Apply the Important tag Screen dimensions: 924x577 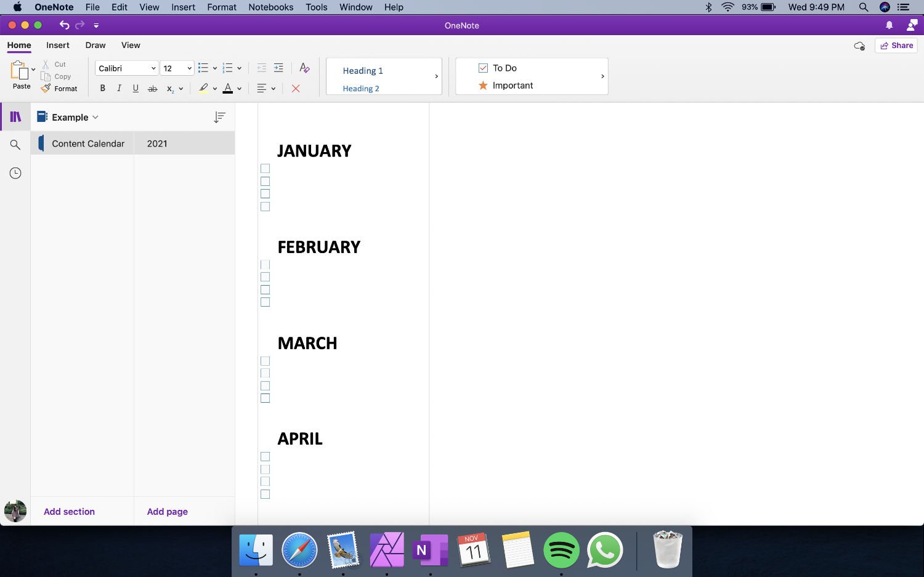(506, 86)
